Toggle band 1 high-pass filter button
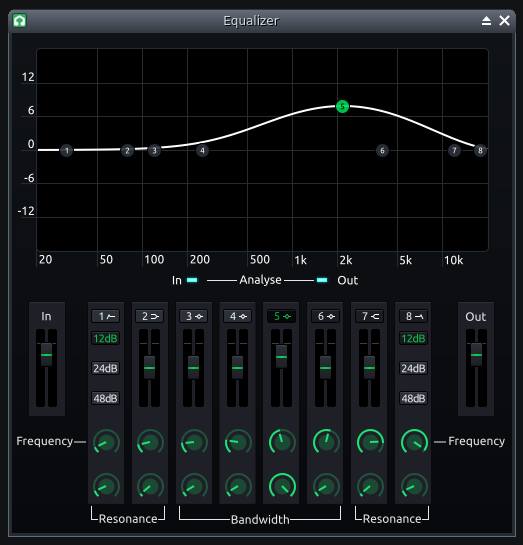This screenshot has height=545, width=523. pyautogui.click(x=106, y=316)
